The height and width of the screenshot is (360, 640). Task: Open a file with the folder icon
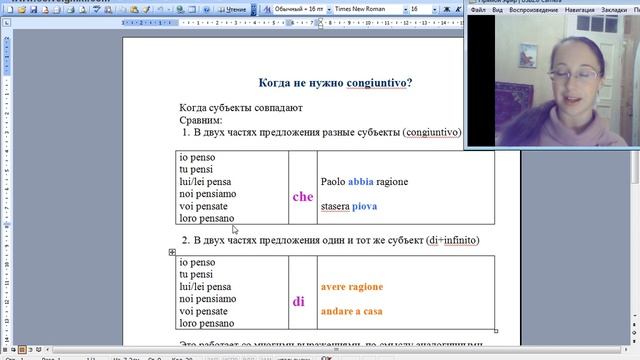[22, 9]
